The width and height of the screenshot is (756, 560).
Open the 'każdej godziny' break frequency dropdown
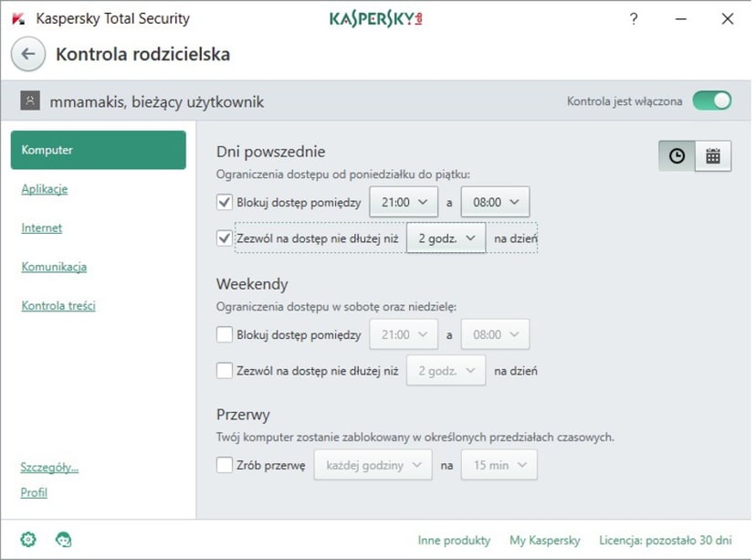373,465
